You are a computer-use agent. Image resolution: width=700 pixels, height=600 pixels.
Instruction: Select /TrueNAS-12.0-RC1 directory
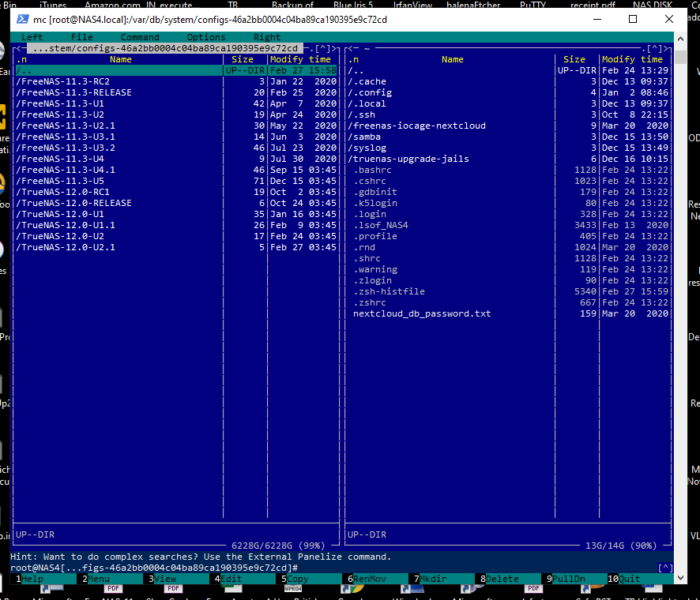click(176, 192)
